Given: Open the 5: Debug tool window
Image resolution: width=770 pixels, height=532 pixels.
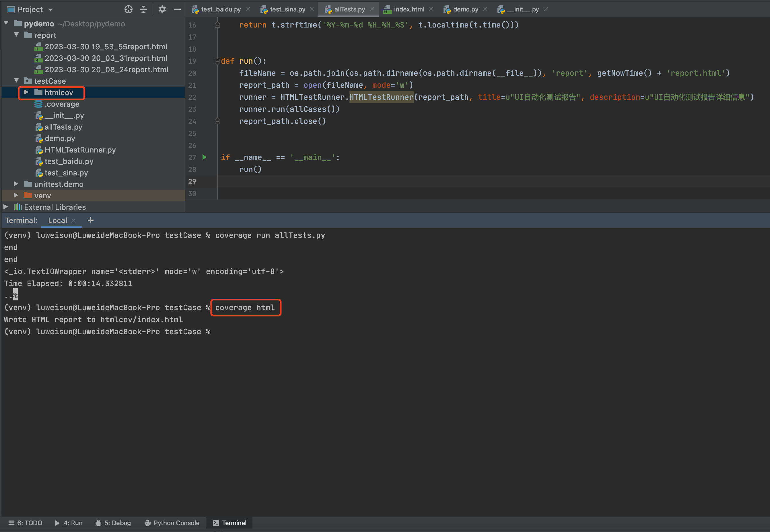Looking at the screenshot, I should [x=113, y=523].
